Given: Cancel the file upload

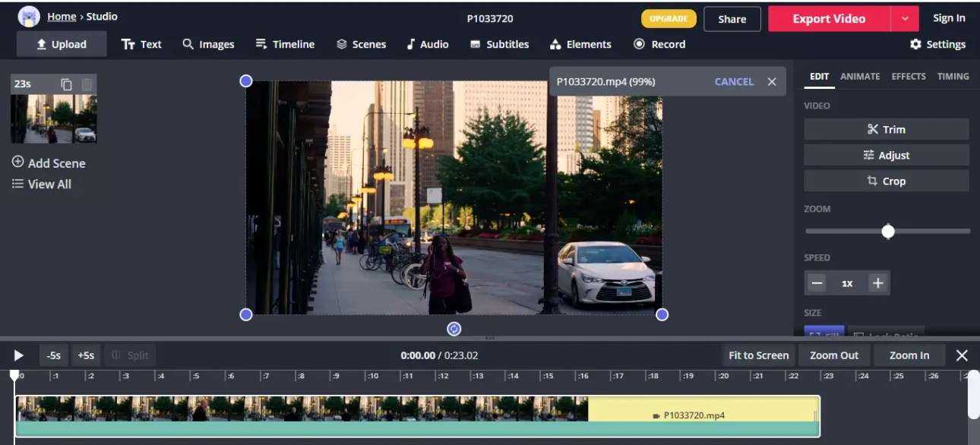Looking at the screenshot, I should (x=734, y=81).
